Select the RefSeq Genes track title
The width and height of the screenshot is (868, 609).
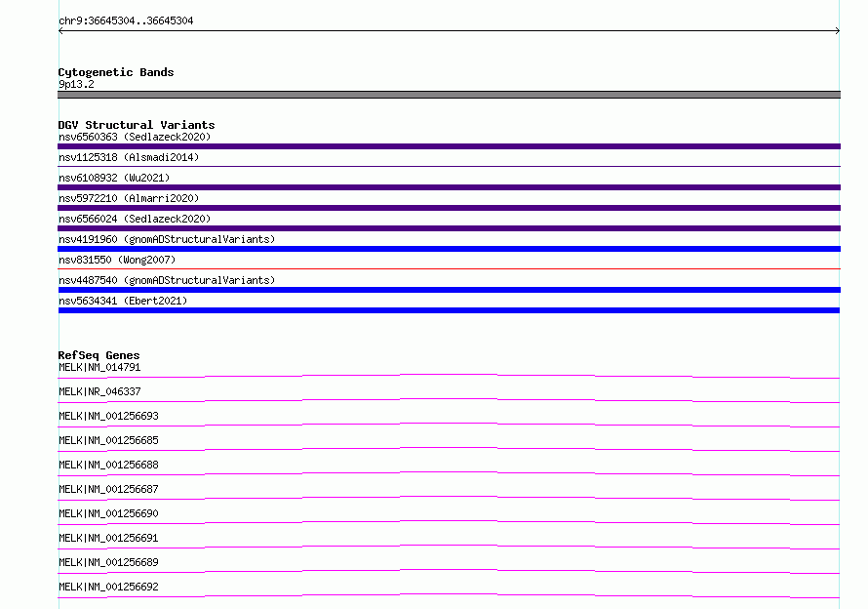(x=99, y=355)
